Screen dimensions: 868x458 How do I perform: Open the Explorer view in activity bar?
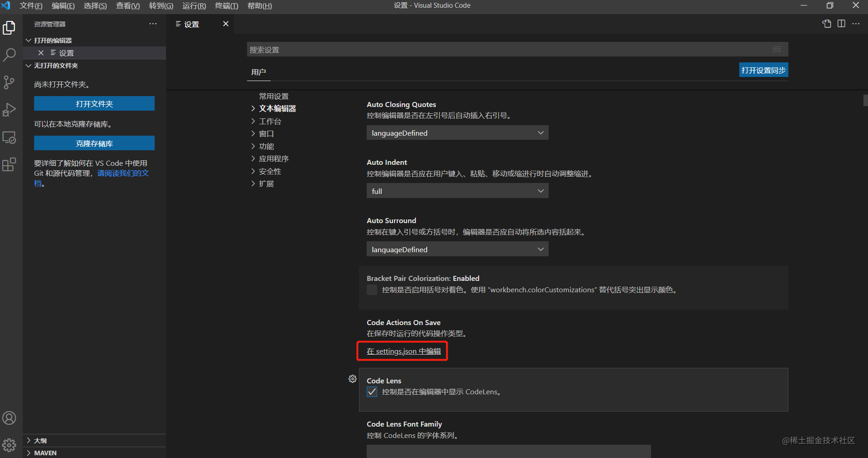point(9,28)
